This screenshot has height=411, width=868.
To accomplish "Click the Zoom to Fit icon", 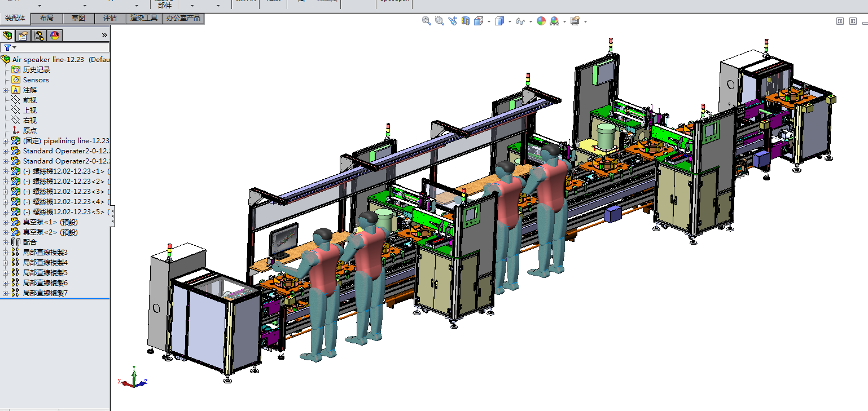I will click(427, 21).
